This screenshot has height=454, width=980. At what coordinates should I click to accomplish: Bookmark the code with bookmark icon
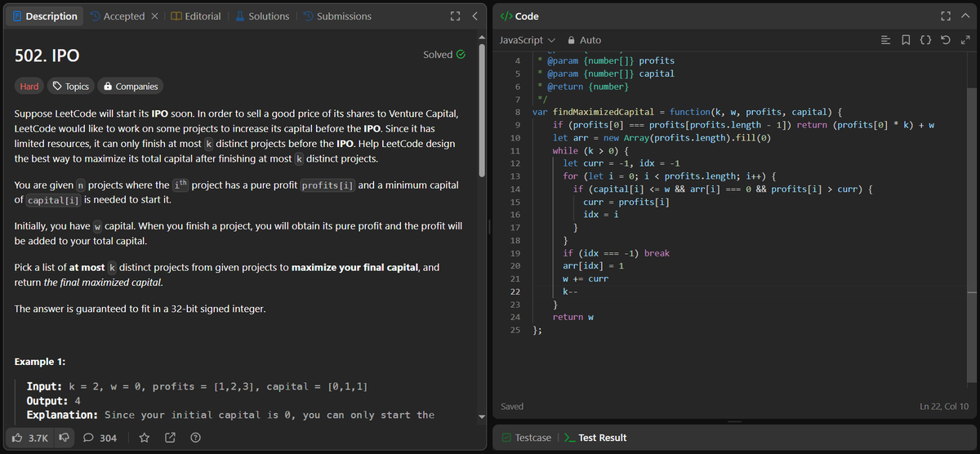click(x=906, y=40)
